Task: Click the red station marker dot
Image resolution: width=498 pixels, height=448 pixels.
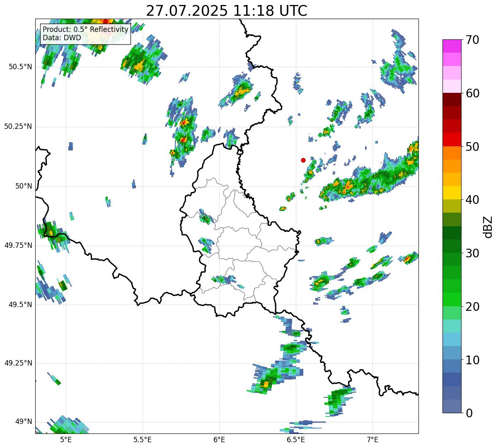Action: [303, 160]
